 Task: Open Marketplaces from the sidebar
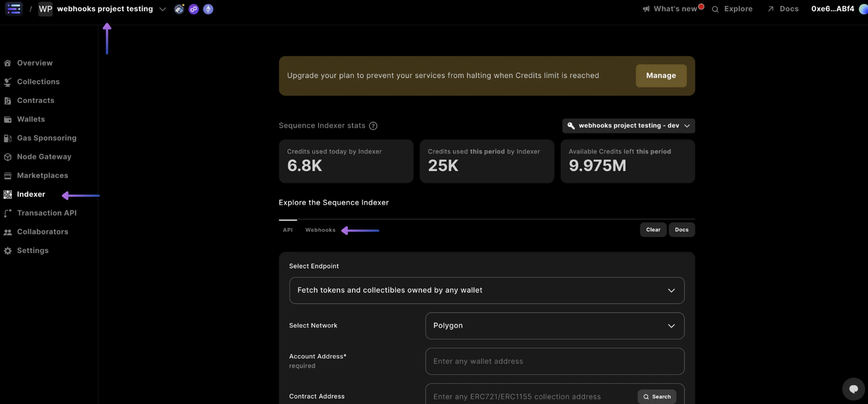42,176
